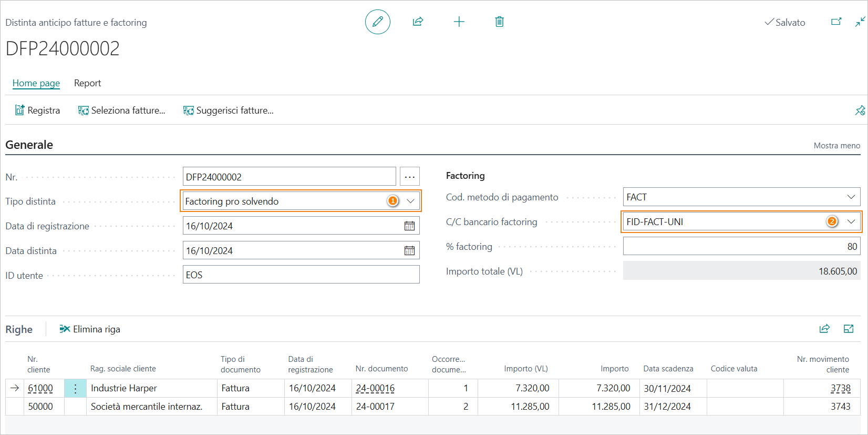Viewport: 868px width, 435px height.
Task: Open customer number 61000 link
Action: click(x=40, y=388)
